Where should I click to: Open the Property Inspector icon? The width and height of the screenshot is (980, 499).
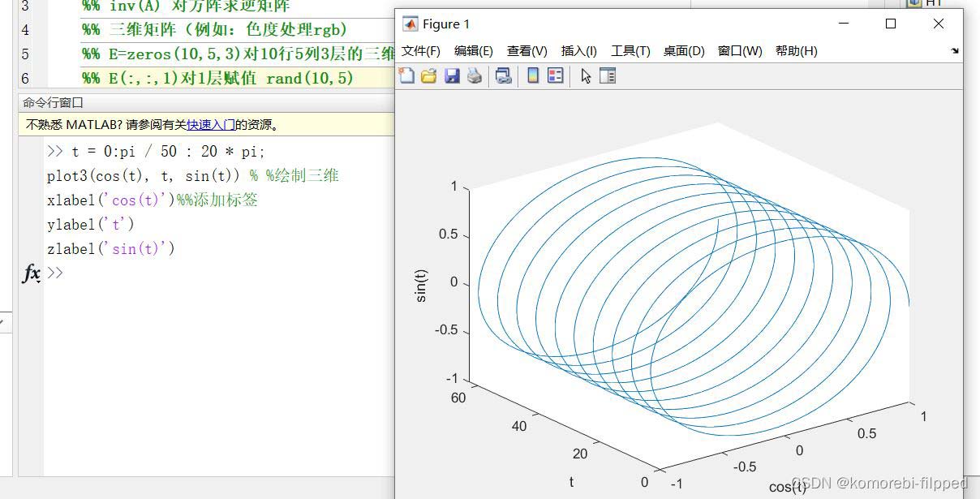click(607, 76)
